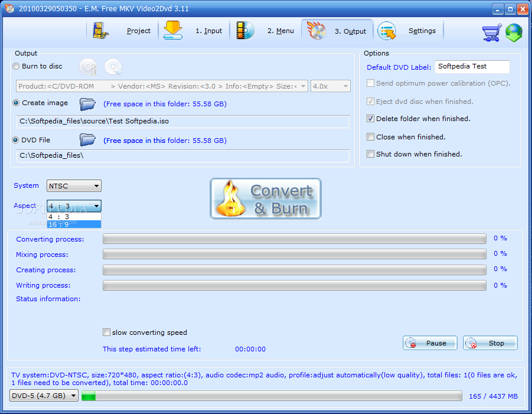Select the 3. Output tab
The width and height of the screenshot is (532, 414).
351,31
